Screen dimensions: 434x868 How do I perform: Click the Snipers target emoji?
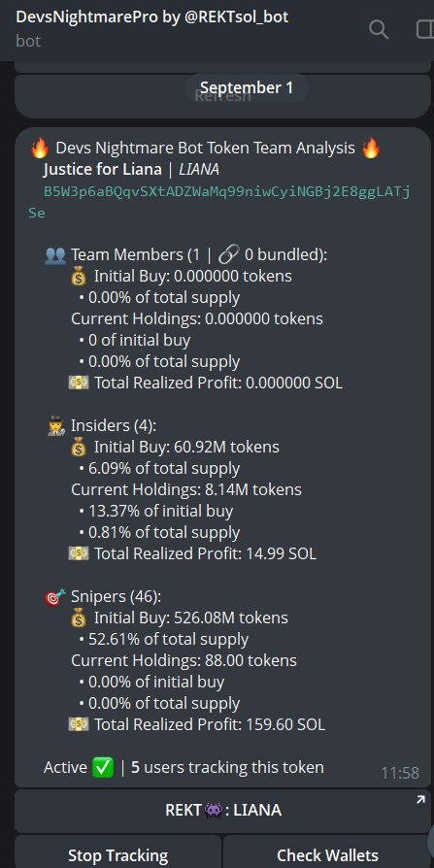click(55, 597)
